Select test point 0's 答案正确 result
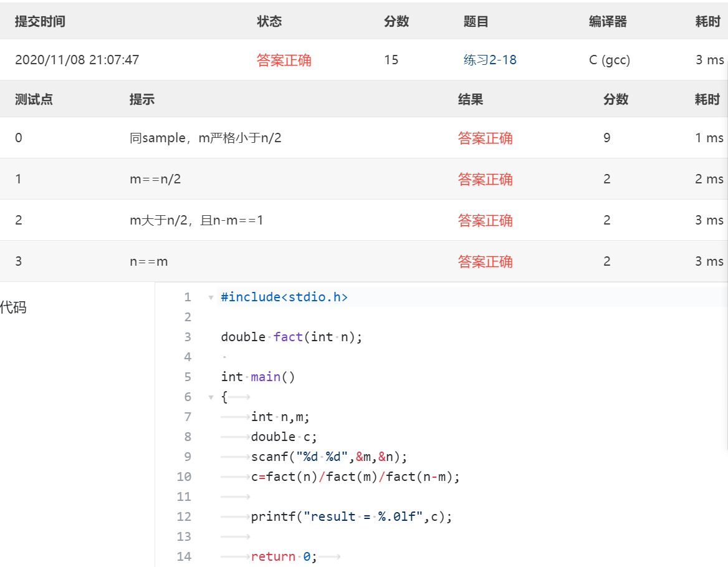This screenshot has height=567, width=728. pos(485,138)
